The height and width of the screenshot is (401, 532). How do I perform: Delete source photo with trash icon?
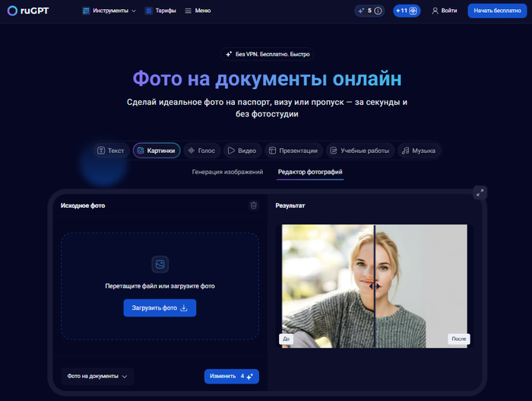[254, 205]
